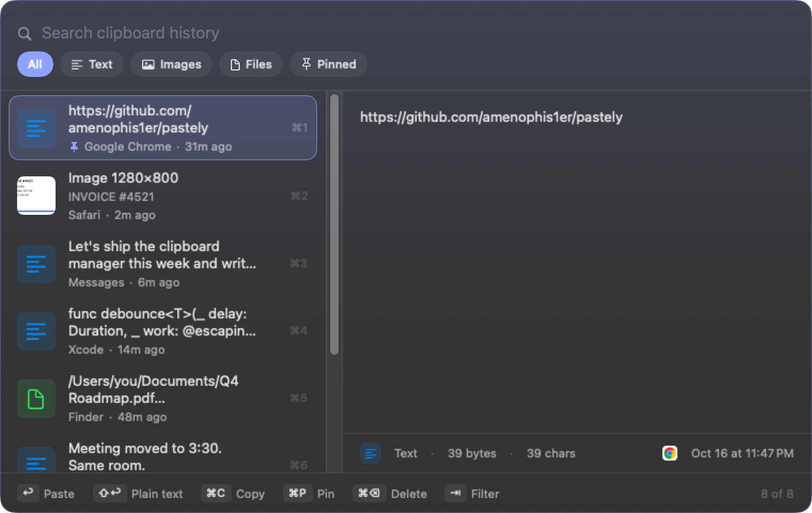Click the Google Chrome icon in preview footer
Viewport: 812px width, 513px height.
tap(670, 453)
